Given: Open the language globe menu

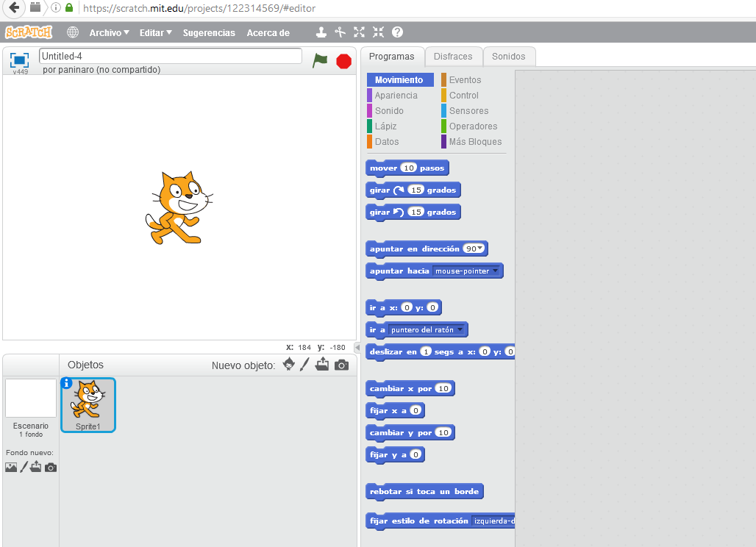Looking at the screenshot, I should [x=72, y=32].
